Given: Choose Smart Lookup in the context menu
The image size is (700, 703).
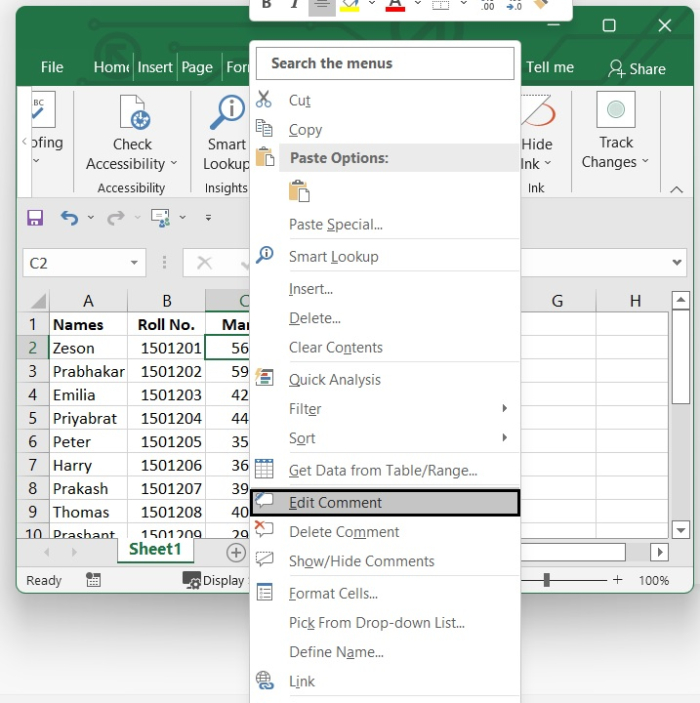Looking at the screenshot, I should point(385,256).
